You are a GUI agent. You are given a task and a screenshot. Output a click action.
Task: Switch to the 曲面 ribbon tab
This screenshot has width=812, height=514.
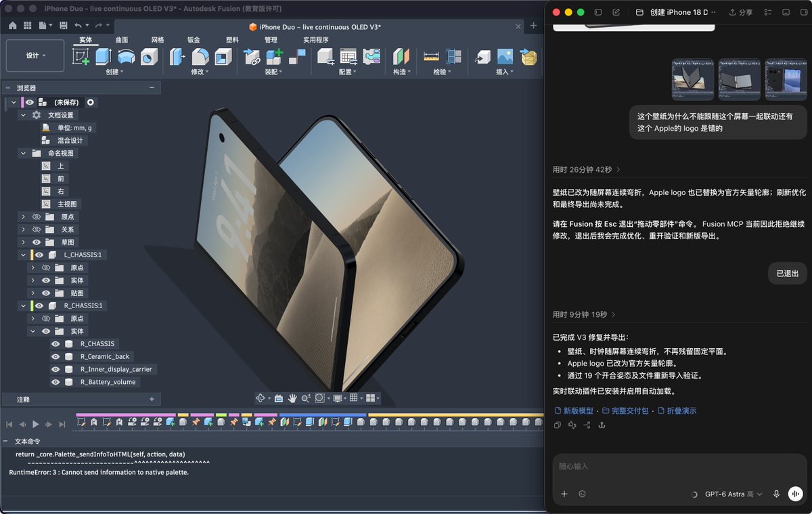coord(122,40)
